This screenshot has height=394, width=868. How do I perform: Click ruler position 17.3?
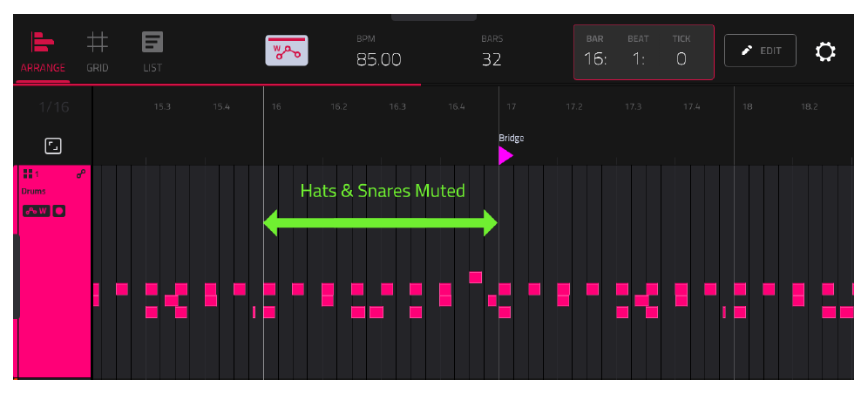click(633, 107)
